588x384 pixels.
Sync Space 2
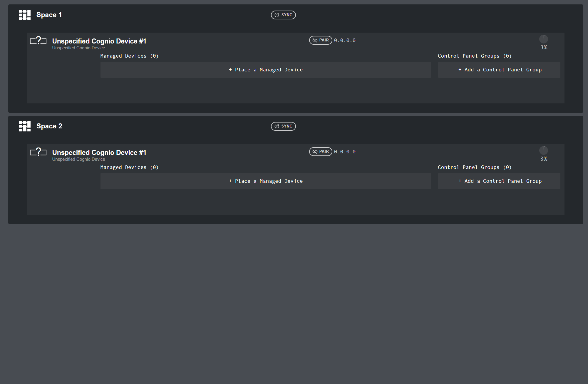(x=283, y=126)
